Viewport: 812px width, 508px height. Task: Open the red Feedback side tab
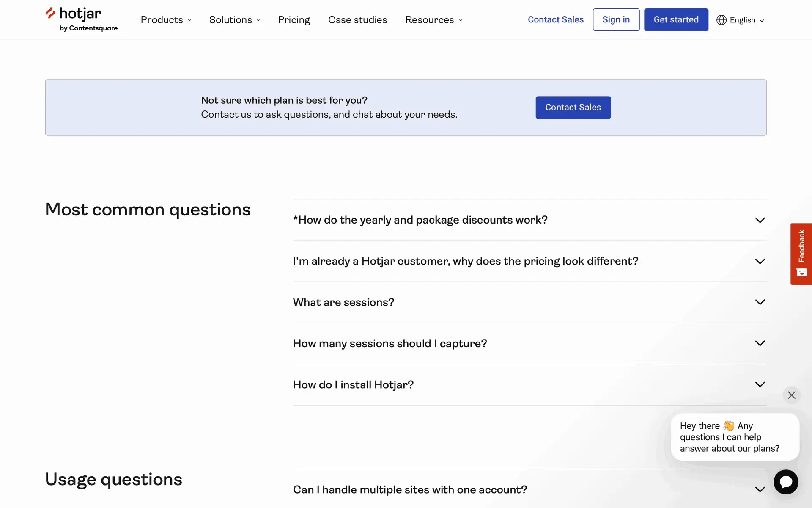coord(801,254)
